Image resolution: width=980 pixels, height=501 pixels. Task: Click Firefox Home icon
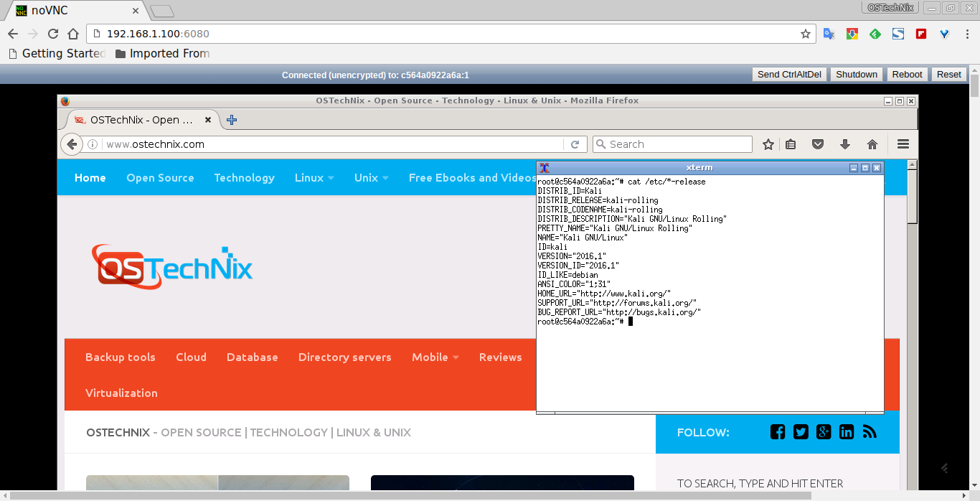tap(872, 144)
